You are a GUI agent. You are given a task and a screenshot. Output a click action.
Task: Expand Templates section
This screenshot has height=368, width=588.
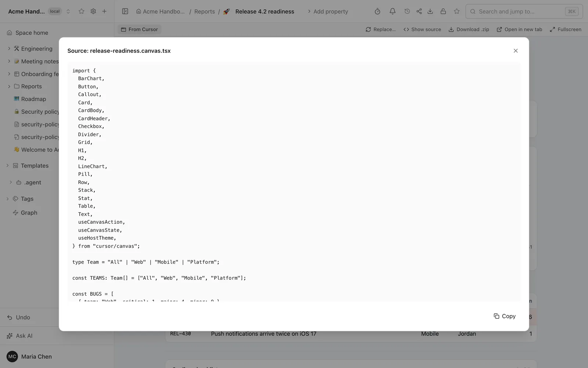[x=7, y=166]
